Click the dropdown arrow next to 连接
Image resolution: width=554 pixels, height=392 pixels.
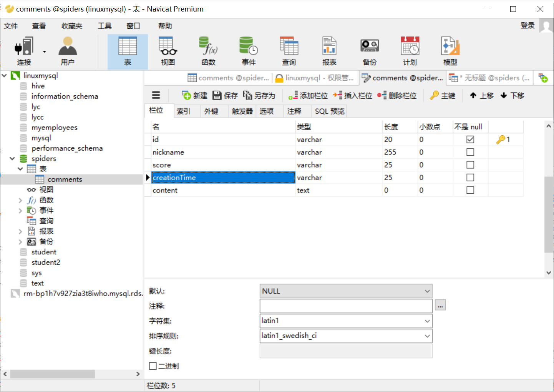tap(45, 51)
